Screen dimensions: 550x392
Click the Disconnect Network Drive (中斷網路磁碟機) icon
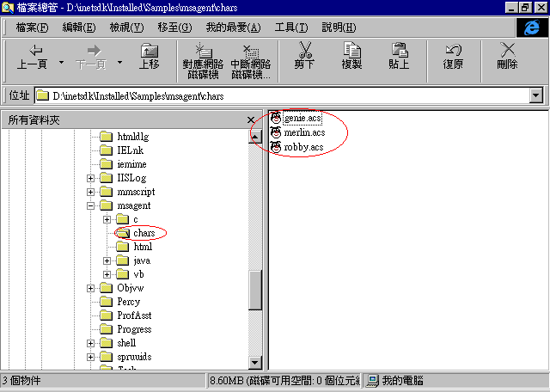[x=250, y=51]
